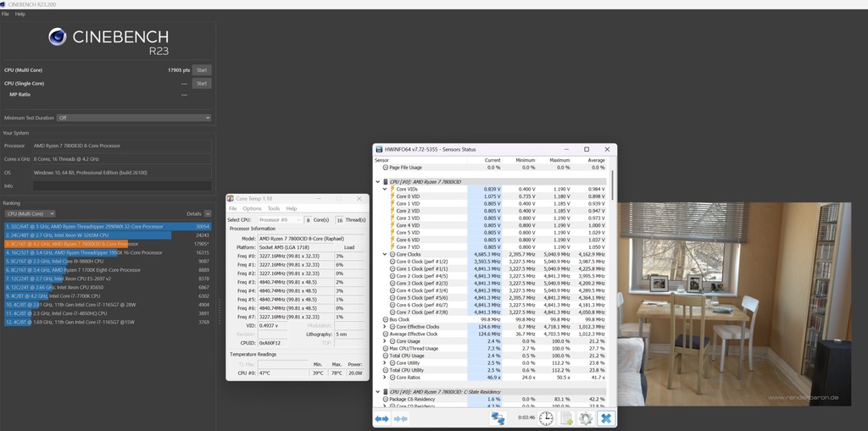Click into the Cinebench Info text field
This screenshot has height=431, width=868.
[122, 186]
